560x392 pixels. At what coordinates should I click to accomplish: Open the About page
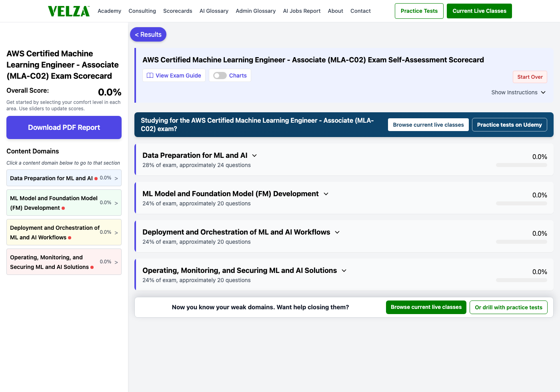click(x=335, y=11)
